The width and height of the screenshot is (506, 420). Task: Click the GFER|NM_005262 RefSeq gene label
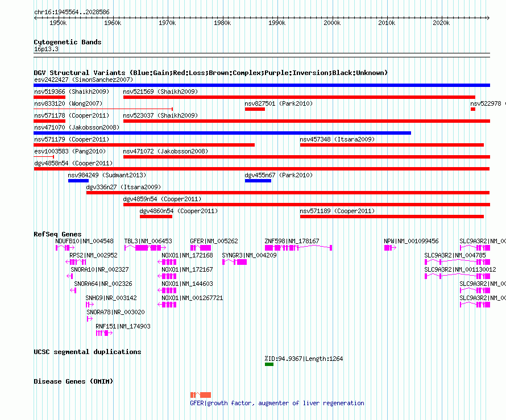[214, 241]
